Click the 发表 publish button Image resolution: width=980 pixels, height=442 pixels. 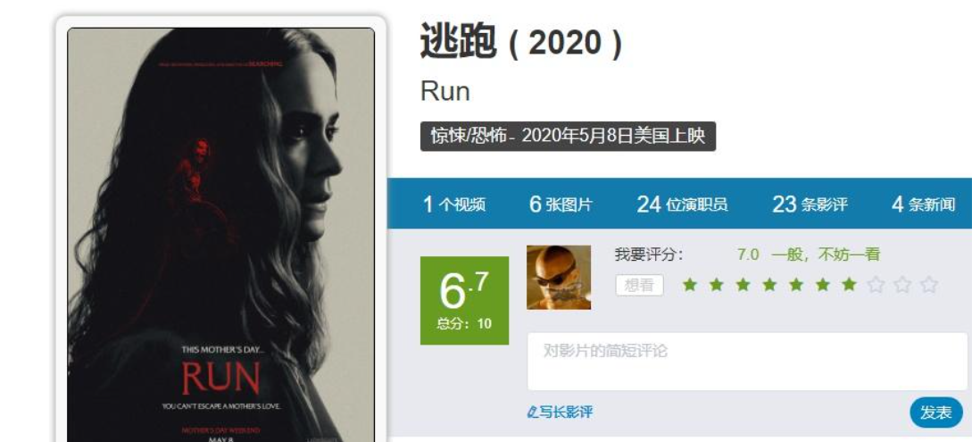tap(936, 413)
